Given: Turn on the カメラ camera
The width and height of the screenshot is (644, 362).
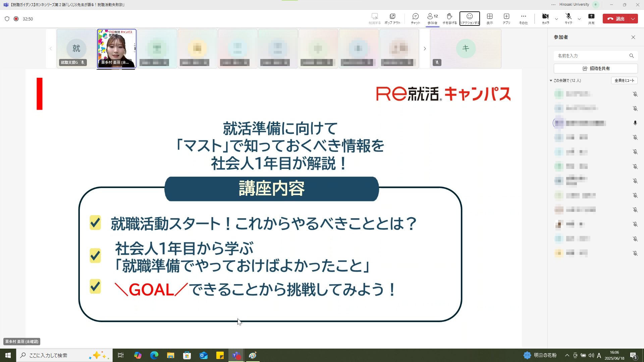Looking at the screenshot, I should pyautogui.click(x=545, y=19).
